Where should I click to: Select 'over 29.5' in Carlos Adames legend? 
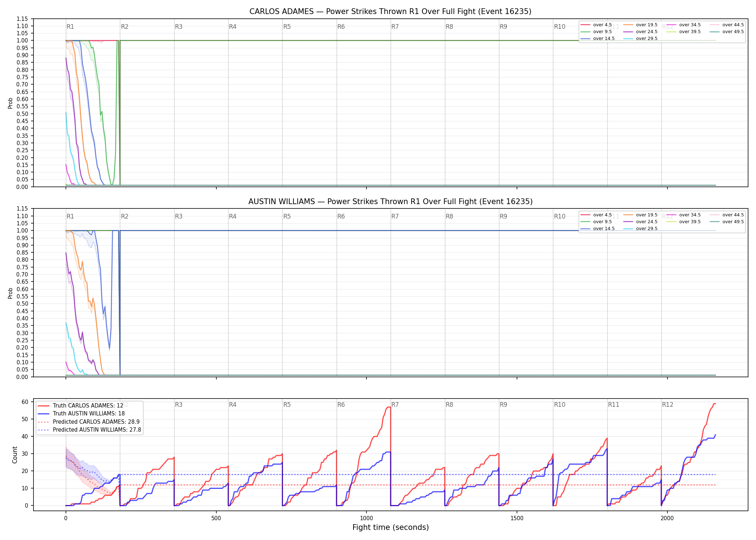point(640,39)
